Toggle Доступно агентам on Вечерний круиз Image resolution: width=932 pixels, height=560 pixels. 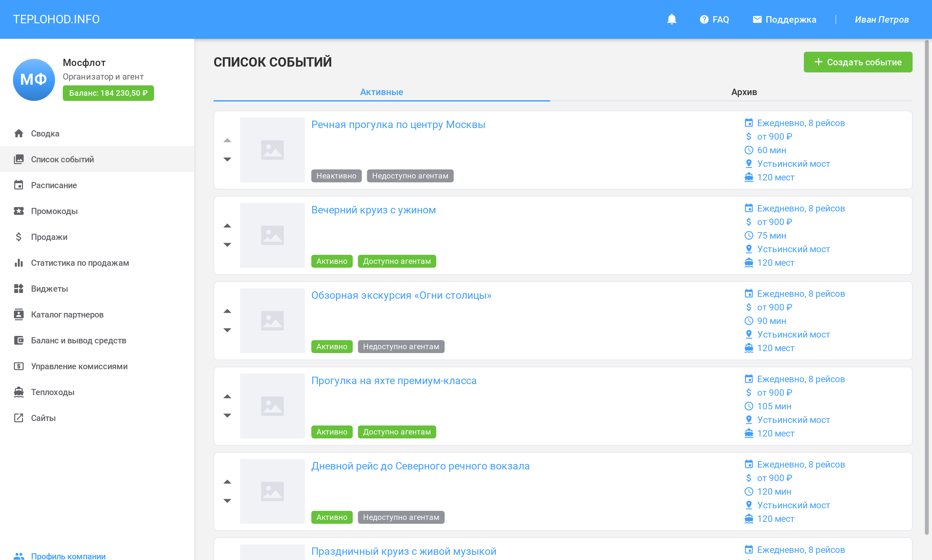[x=397, y=261]
